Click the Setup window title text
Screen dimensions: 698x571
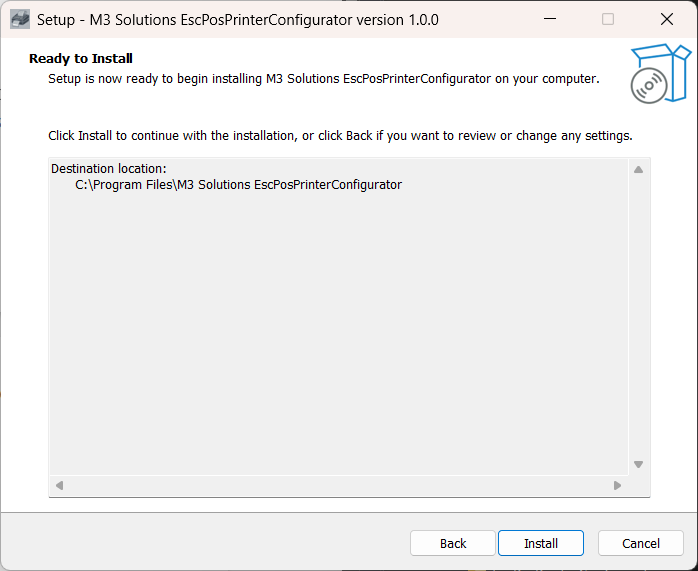237,19
